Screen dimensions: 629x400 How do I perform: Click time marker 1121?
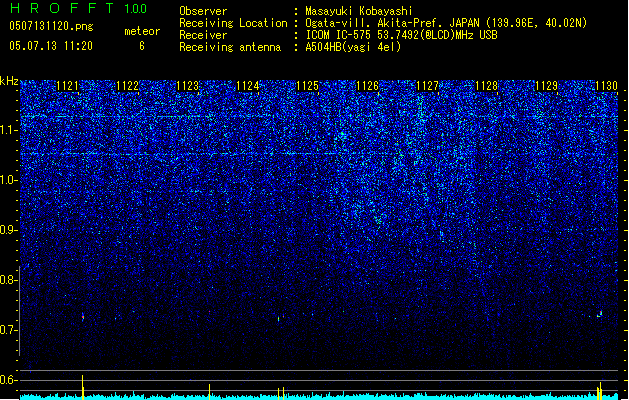point(67,86)
